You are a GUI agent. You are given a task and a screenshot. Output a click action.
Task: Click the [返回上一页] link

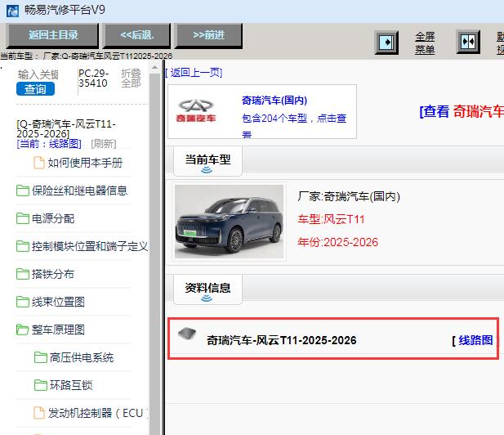194,73
